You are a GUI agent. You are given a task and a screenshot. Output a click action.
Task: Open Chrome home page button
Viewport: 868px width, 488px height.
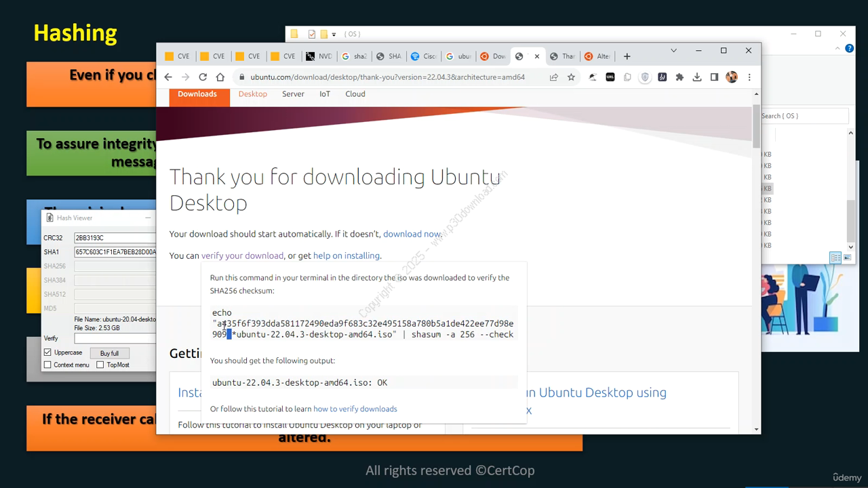(x=220, y=77)
